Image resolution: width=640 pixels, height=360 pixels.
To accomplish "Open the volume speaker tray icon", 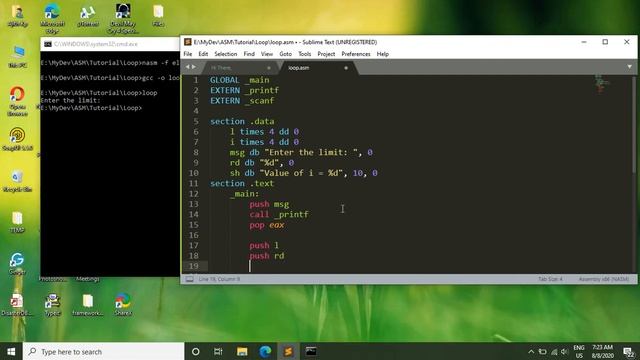I will click(564, 351).
